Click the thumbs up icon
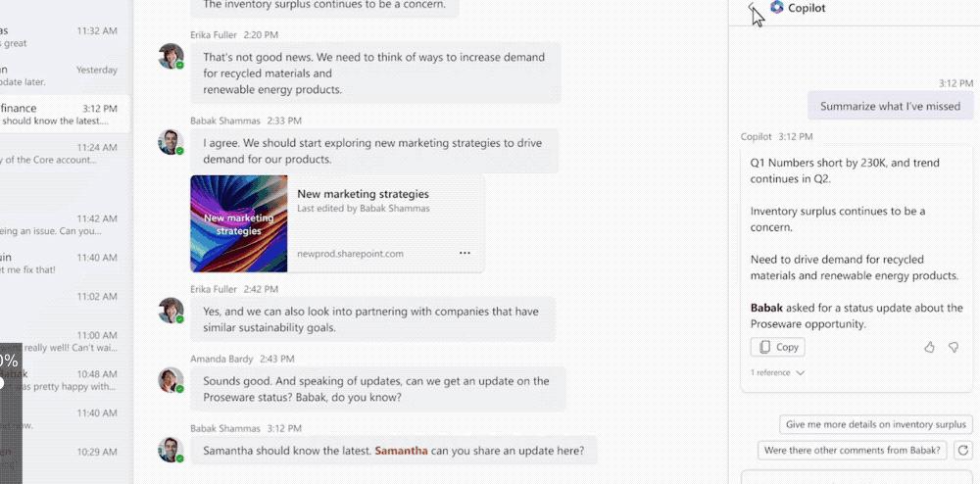The height and width of the screenshot is (484, 980). coord(929,347)
